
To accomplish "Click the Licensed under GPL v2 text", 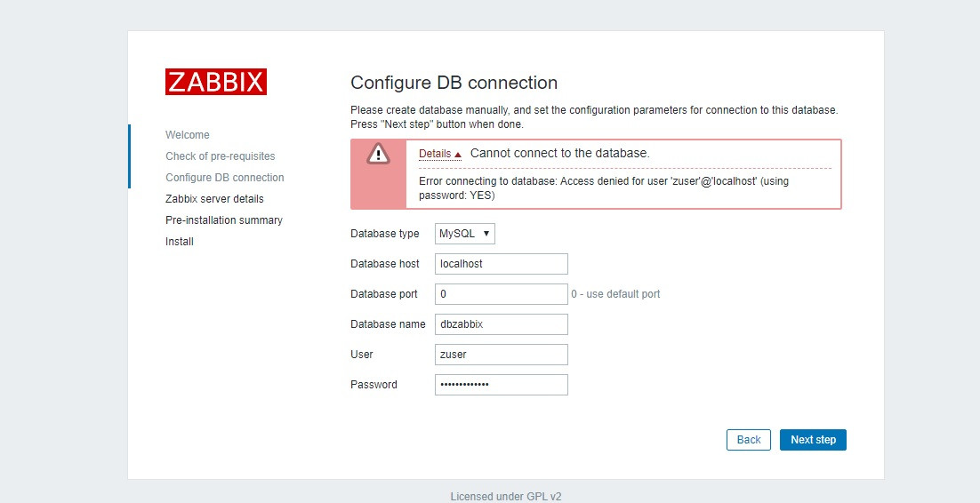I will click(506, 497).
